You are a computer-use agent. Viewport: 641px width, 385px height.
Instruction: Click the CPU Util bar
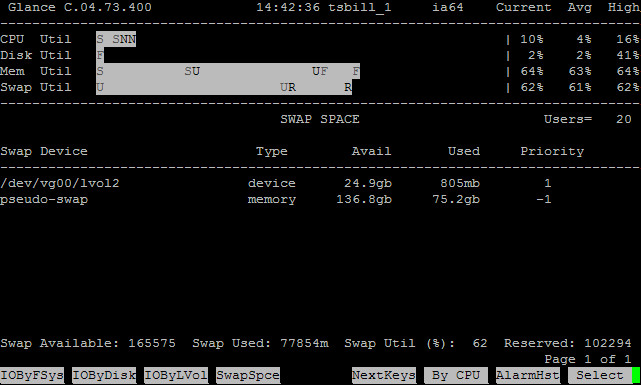point(116,39)
